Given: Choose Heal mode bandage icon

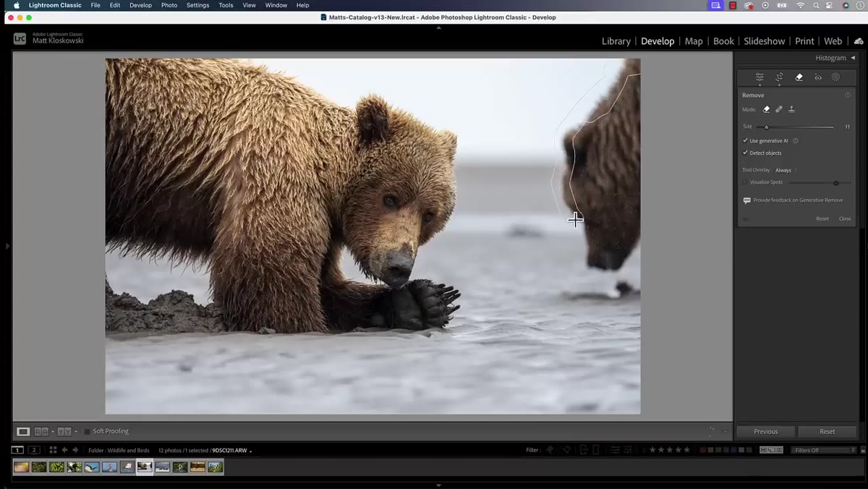Looking at the screenshot, I should point(779,109).
